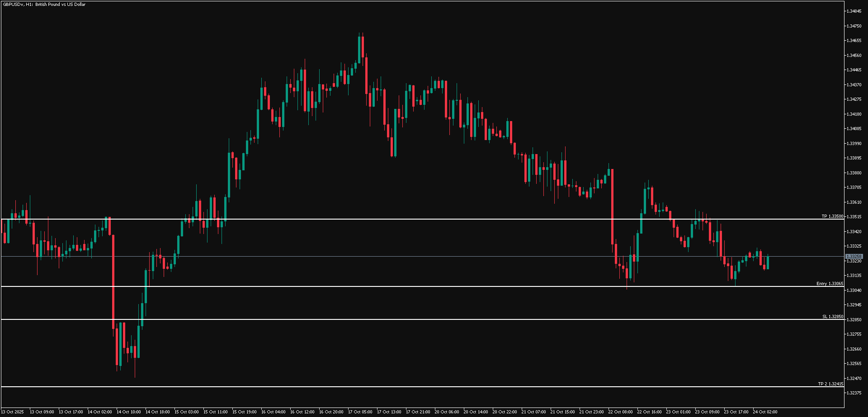Click the 1.32375 value on price scale
This screenshot has width=868, height=417.
coord(854,393)
